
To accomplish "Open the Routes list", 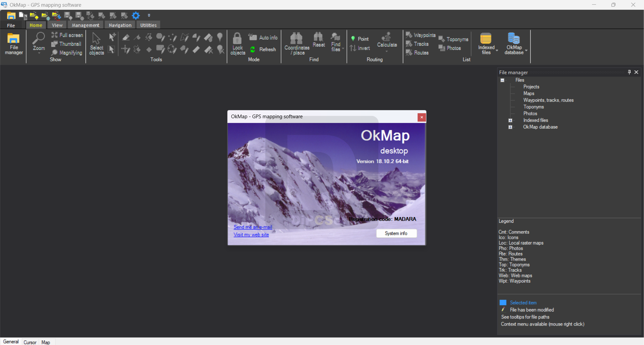I will coord(417,53).
